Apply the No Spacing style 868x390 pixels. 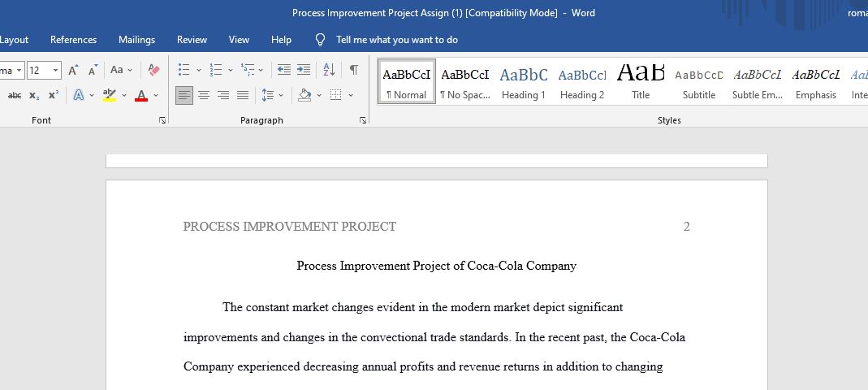click(465, 81)
